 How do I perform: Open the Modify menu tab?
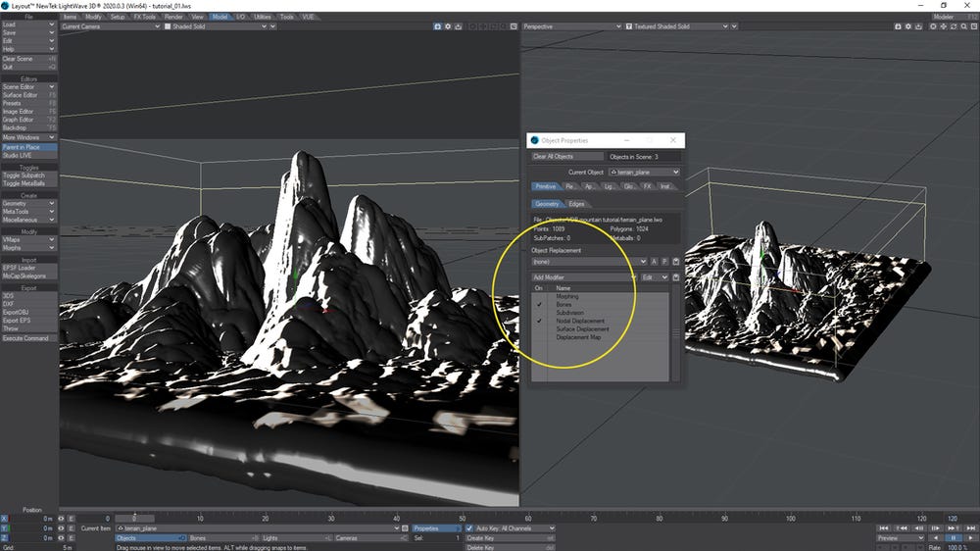(x=93, y=17)
